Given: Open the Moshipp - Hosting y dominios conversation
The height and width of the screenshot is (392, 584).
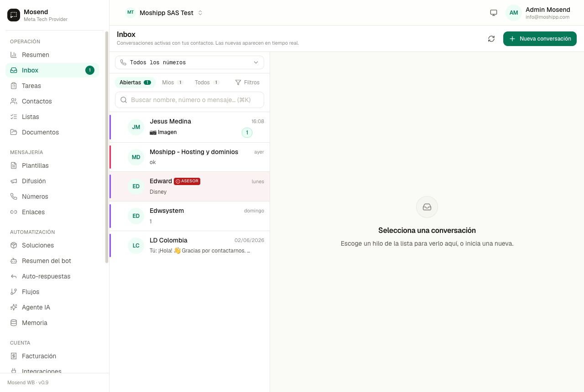Looking at the screenshot, I should (190, 157).
